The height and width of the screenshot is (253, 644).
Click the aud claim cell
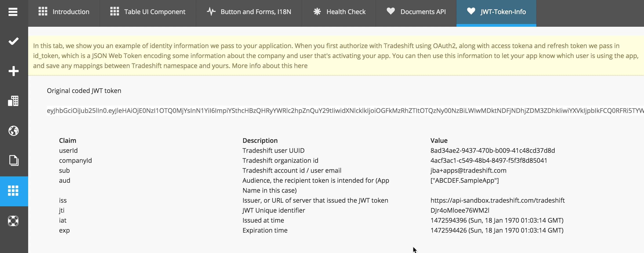pyautogui.click(x=64, y=180)
